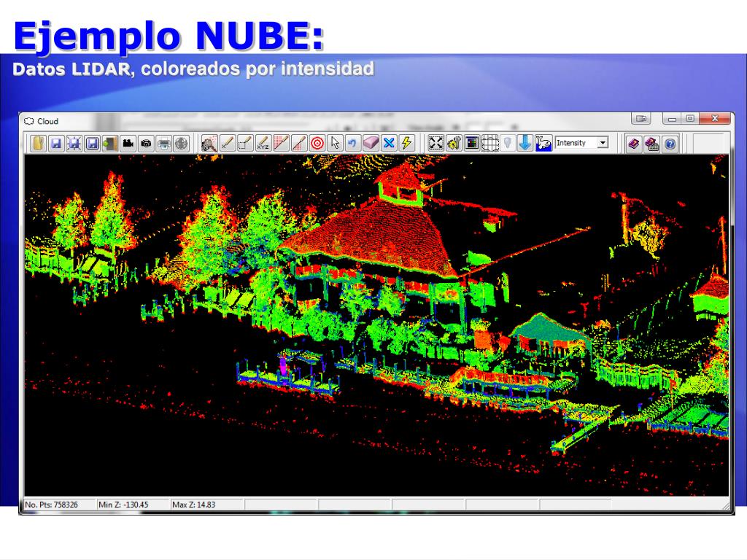
Task: Click the 'No. Pts: 758326' status field
Action: click(x=59, y=505)
